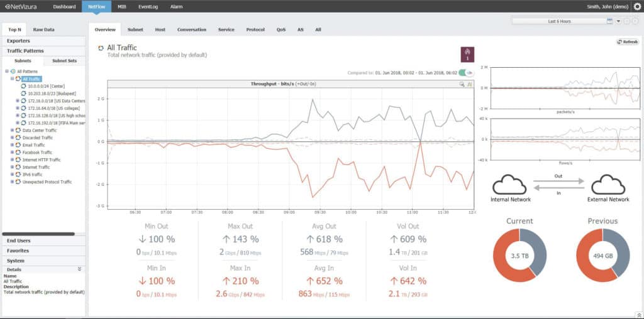Expand the 172.16.0.0/18 US Data Centers node
644x319 pixels.
[18, 101]
